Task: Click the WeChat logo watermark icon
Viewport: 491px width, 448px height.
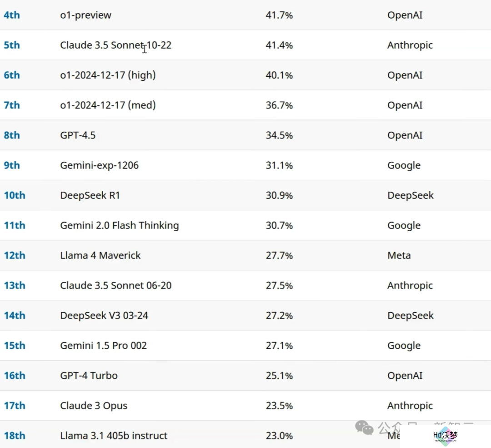Action: pyautogui.click(x=364, y=428)
